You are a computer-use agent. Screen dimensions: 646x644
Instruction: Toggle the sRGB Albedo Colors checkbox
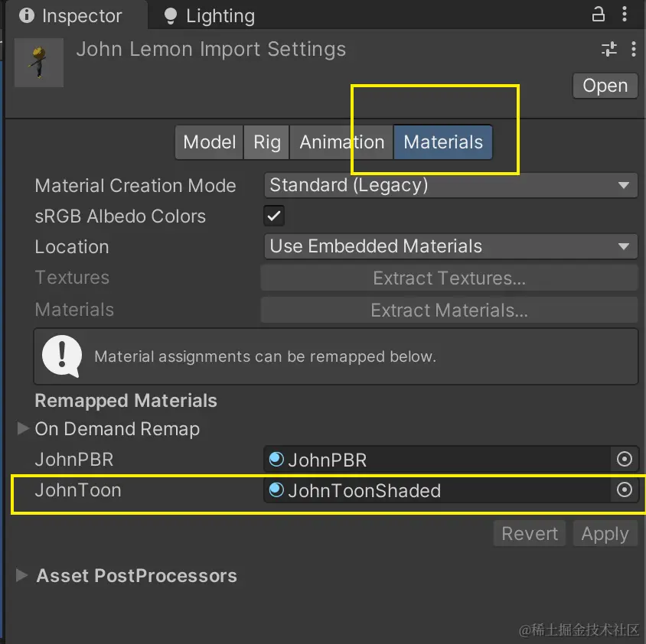(x=274, y=216)
